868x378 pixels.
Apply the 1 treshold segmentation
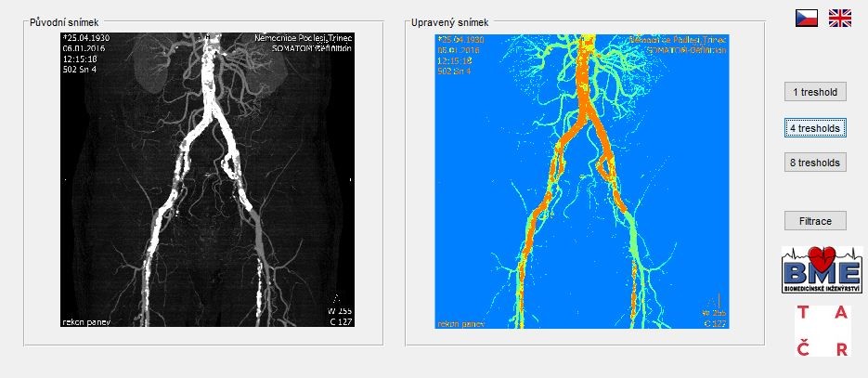coord(815,92)
